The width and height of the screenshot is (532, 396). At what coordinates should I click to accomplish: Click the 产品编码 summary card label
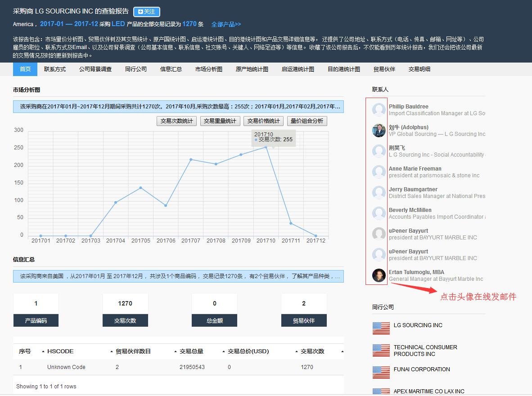point(36,320)
